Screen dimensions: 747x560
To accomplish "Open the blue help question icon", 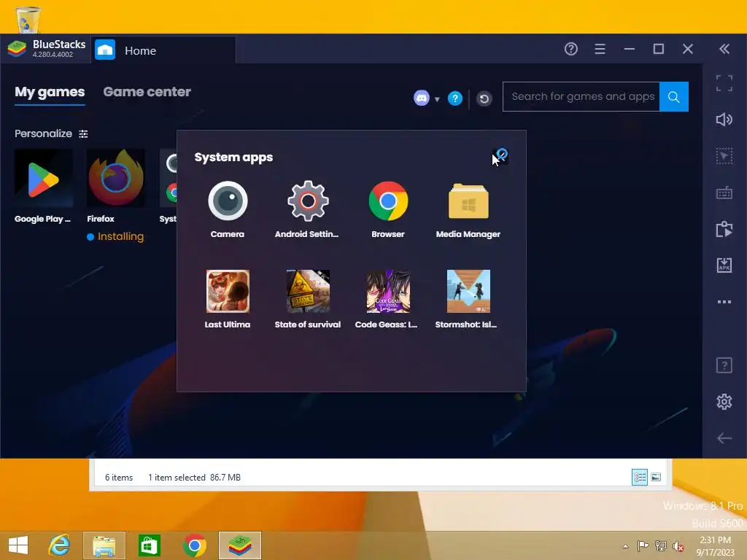I will [x=455, y=98].
